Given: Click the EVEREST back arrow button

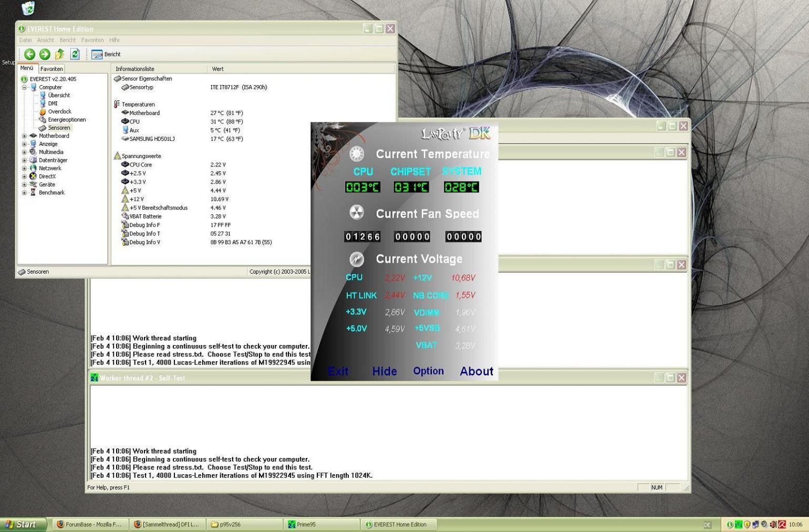Looking at the screenshot, I should point(30,54).
